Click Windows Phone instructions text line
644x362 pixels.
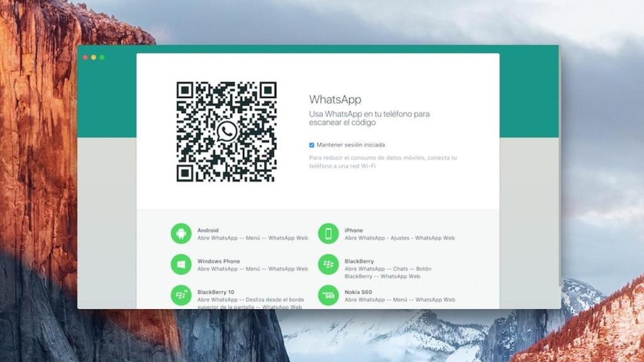tap(253, 269)
